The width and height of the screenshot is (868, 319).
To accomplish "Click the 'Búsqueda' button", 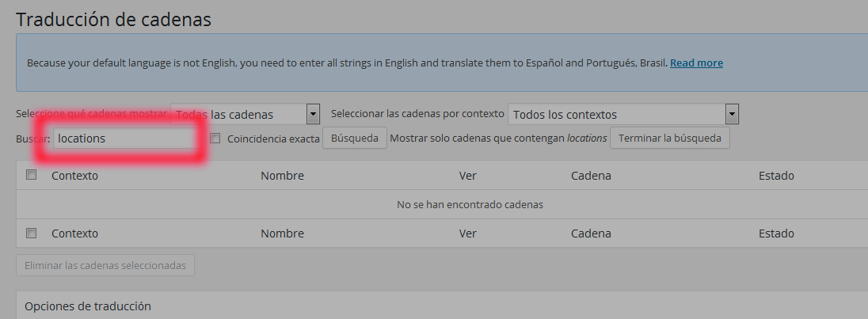I will pos(354,139).
